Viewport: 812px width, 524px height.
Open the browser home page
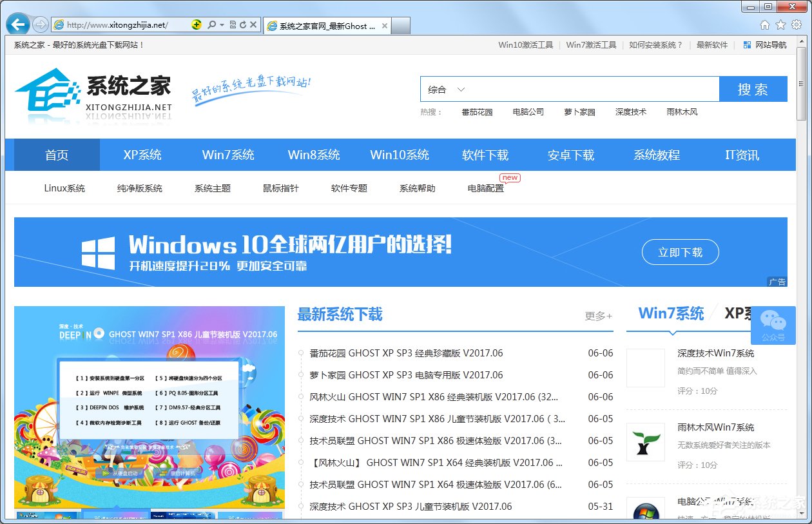765,23
